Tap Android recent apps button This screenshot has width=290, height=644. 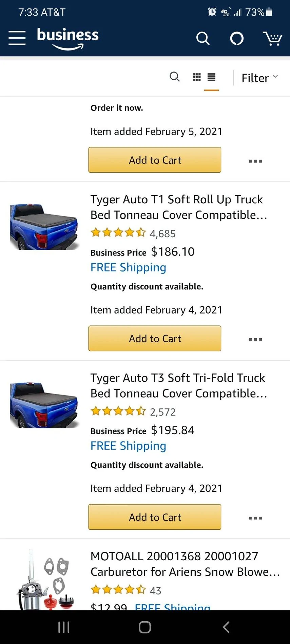[x=64, y=627]
